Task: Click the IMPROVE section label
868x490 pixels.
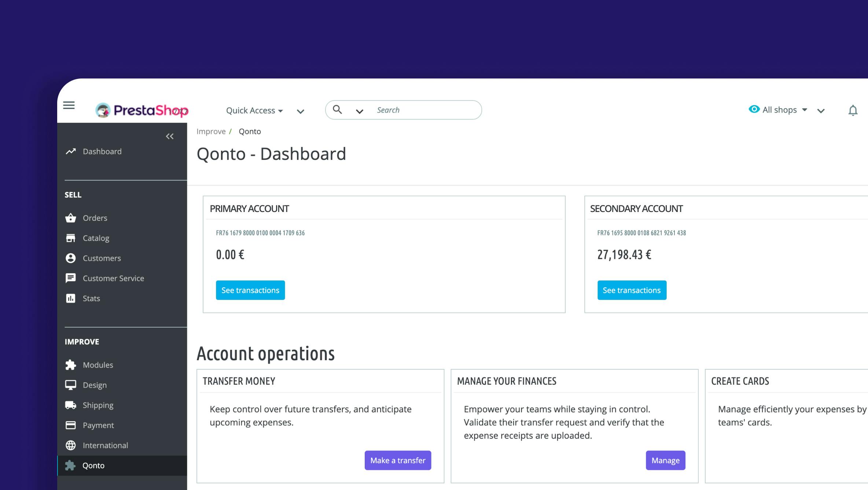Action: coord(82,342)
